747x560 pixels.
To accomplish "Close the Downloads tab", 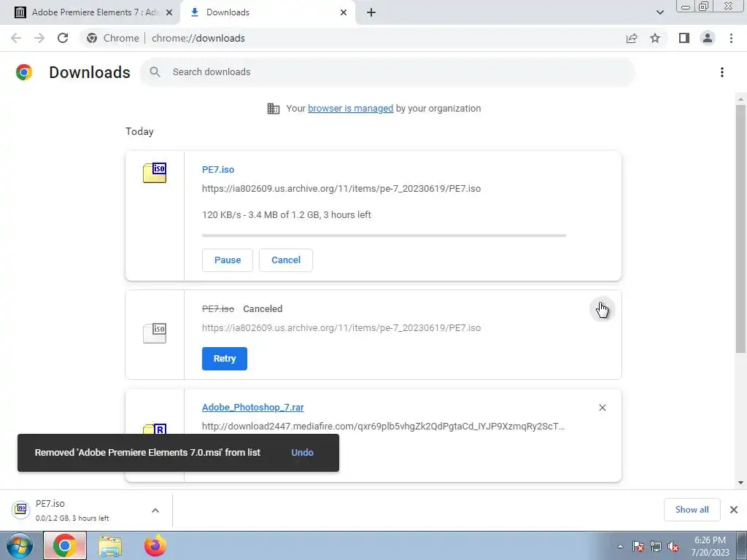I will [x=344, y=12].
